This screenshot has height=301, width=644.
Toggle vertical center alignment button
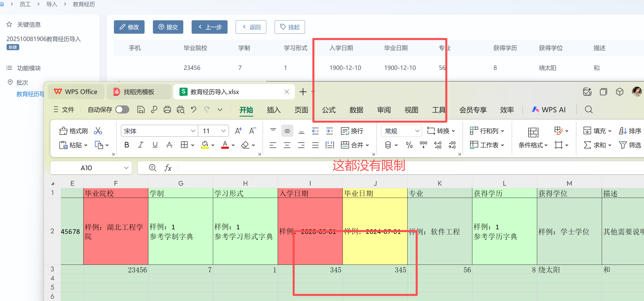tap(287, 131)
